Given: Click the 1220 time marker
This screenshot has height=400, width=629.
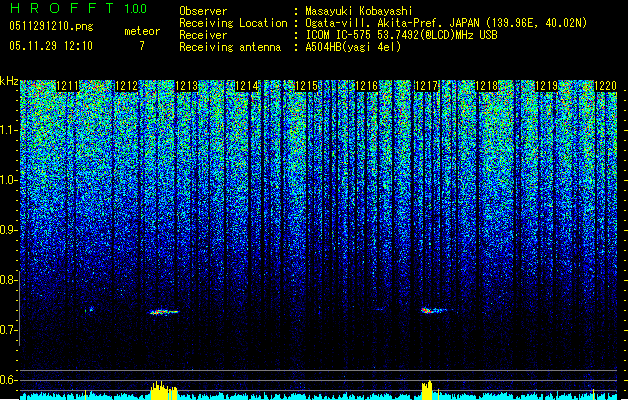Looking at the screenshot, I should [x=605, y=86].
